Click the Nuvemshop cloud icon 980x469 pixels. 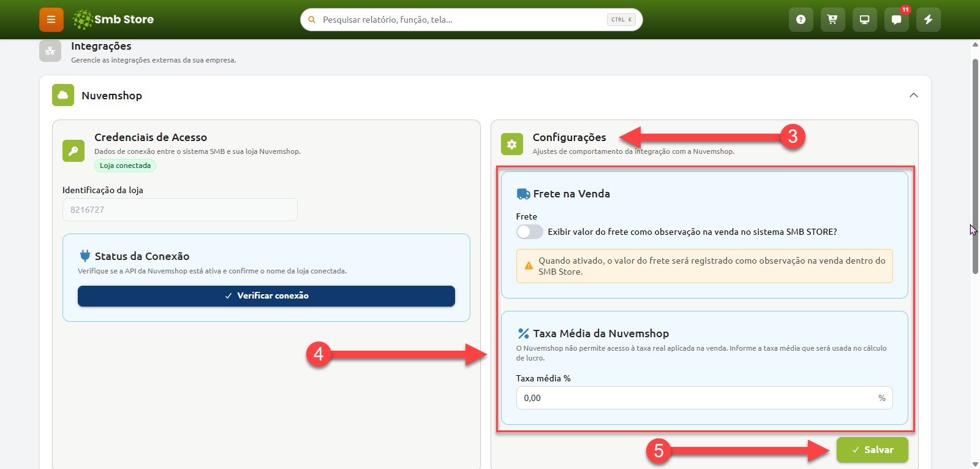(x=63, y=95)
